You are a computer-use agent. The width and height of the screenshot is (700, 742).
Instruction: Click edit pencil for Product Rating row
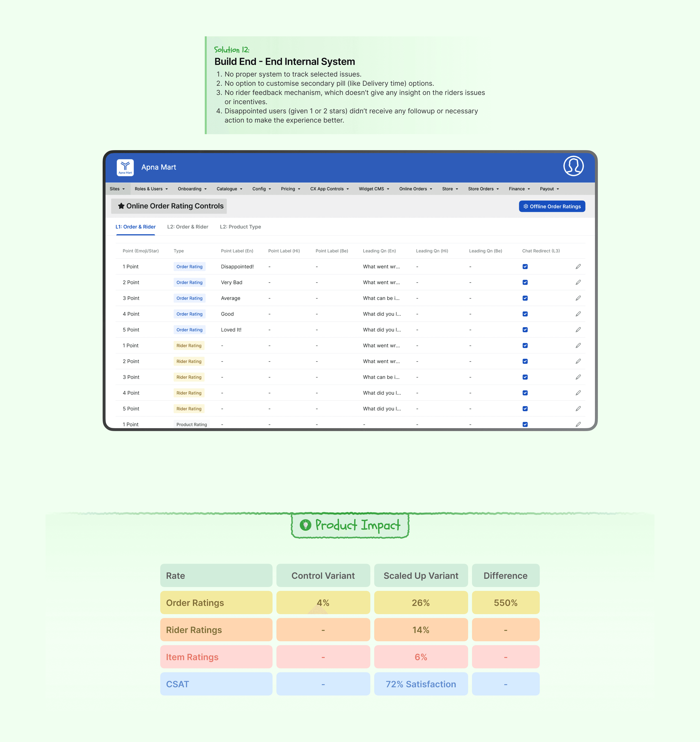[578, 424]
